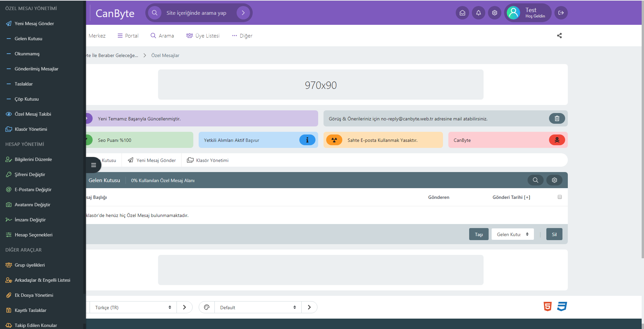Switch to Yeni Mesaj Gönder tab
The width and height of the screenshot is (644, 329).
pos(152,160)
